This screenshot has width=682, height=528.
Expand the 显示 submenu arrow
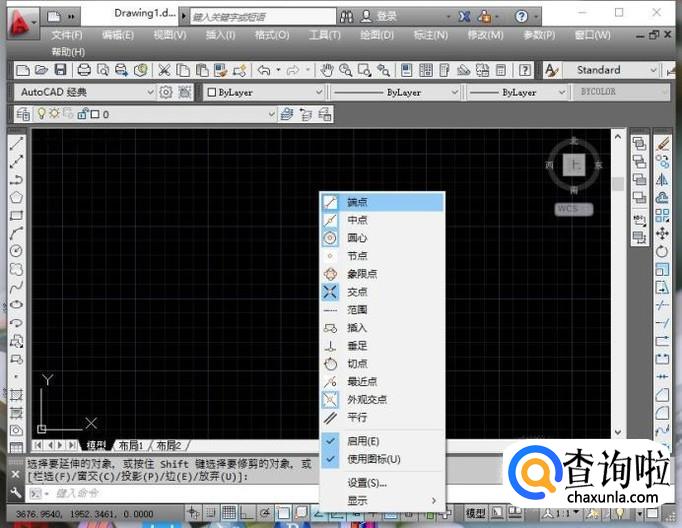(x=433, y=501)
